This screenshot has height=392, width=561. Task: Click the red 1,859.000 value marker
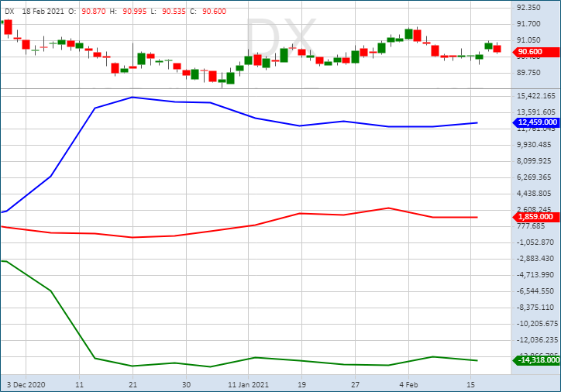(536, 217)
